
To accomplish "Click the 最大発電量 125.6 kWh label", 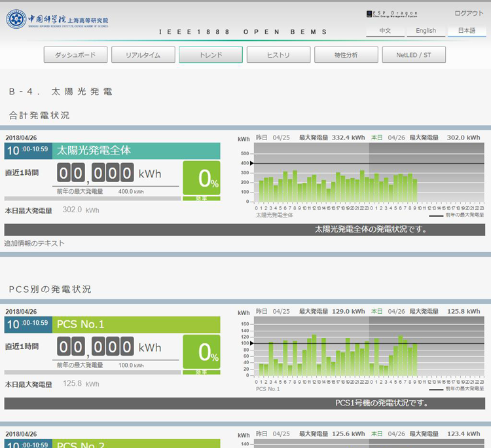I will coord(332,434).
